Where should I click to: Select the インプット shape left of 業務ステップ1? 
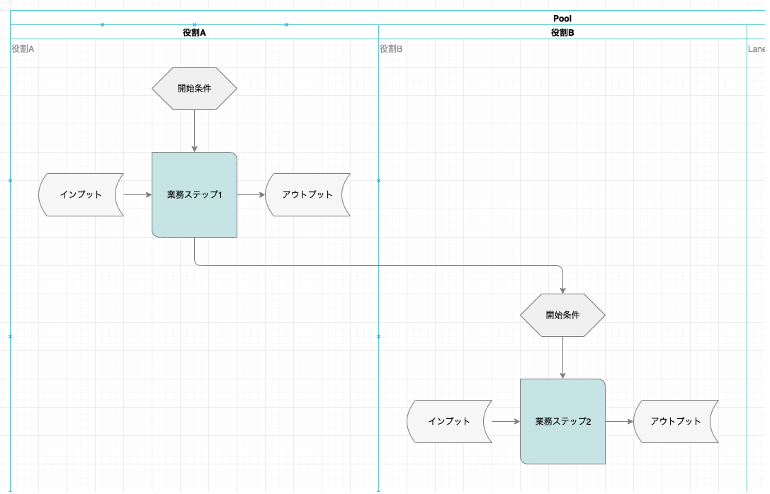pos(80,195)
